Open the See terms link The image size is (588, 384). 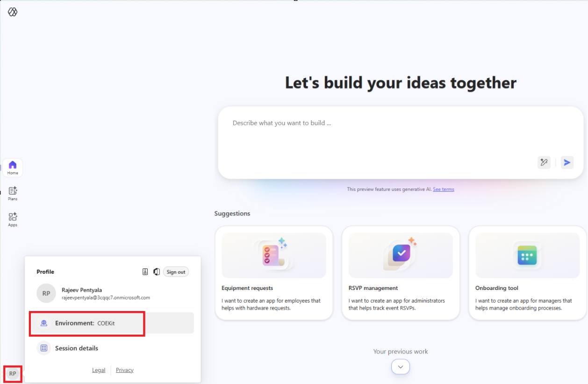pos(443,189)
